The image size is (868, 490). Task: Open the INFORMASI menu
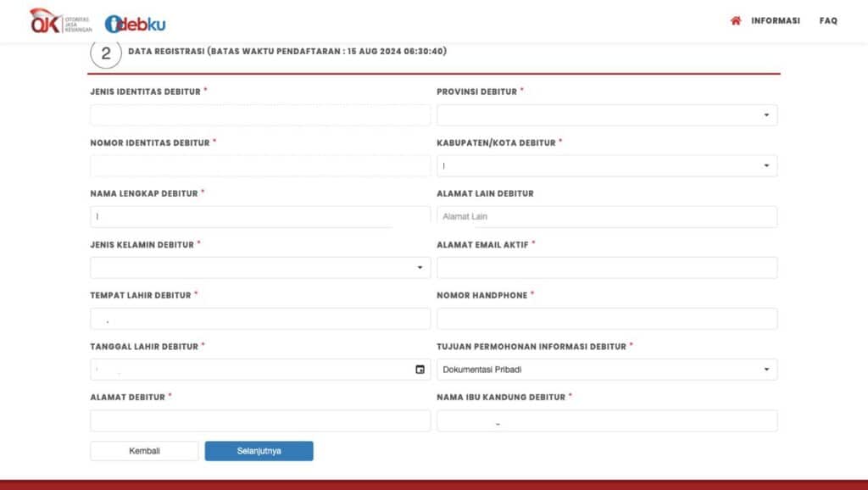[x=775, y=20]
